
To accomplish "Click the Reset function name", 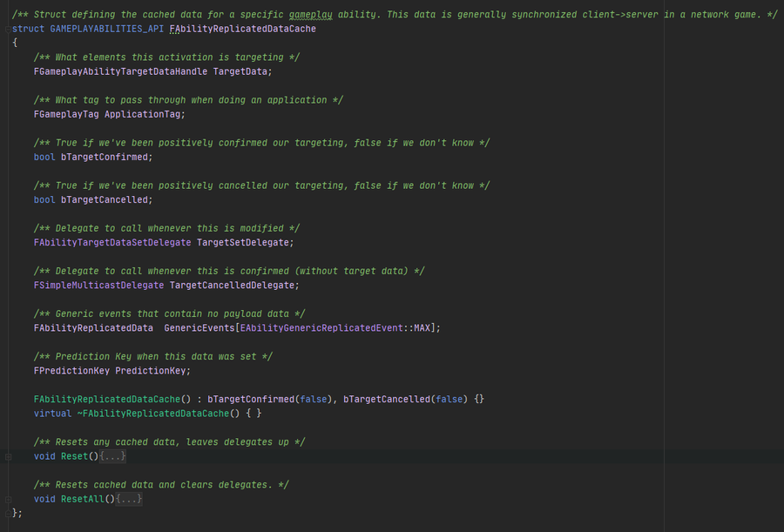I will tap(75, 456).
